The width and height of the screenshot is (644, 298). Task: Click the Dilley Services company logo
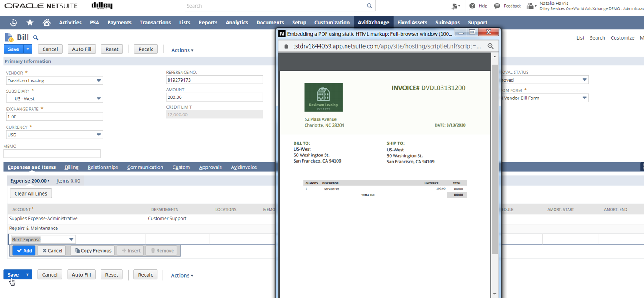(x=102, y=6)
